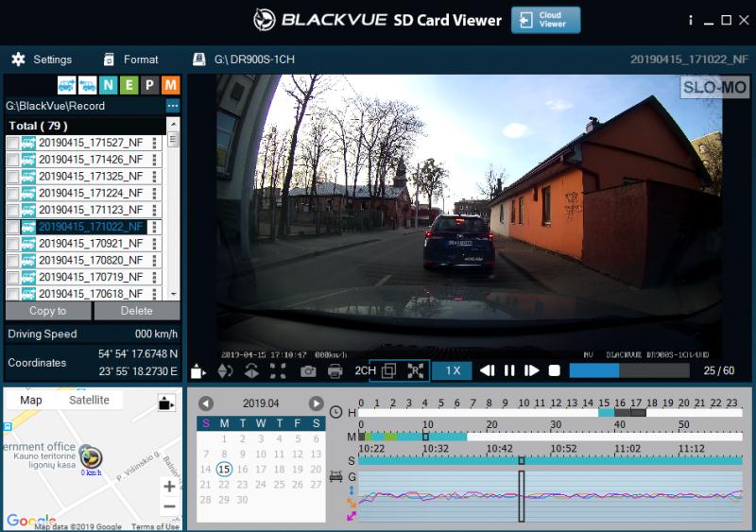Open options menu for 20190415_171022_NF
The image size is (756, 532).
[154, 227]
